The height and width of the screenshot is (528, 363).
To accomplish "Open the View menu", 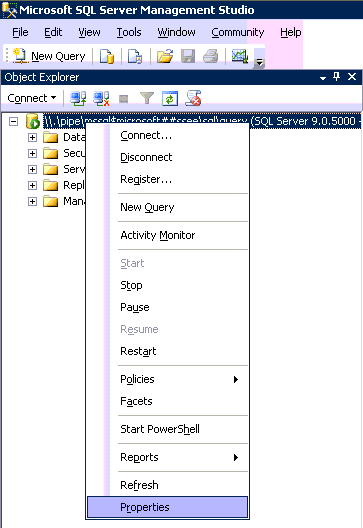I will [x=89, y=32].
